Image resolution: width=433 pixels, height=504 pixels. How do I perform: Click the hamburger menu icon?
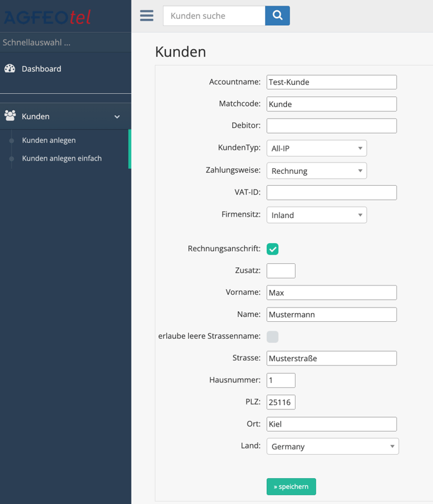coord(147,16)
